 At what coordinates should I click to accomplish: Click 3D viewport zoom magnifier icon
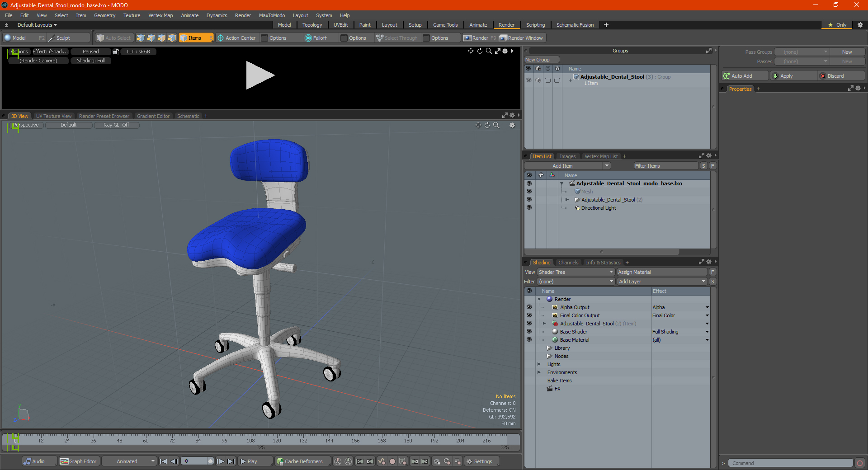[496, 125]
